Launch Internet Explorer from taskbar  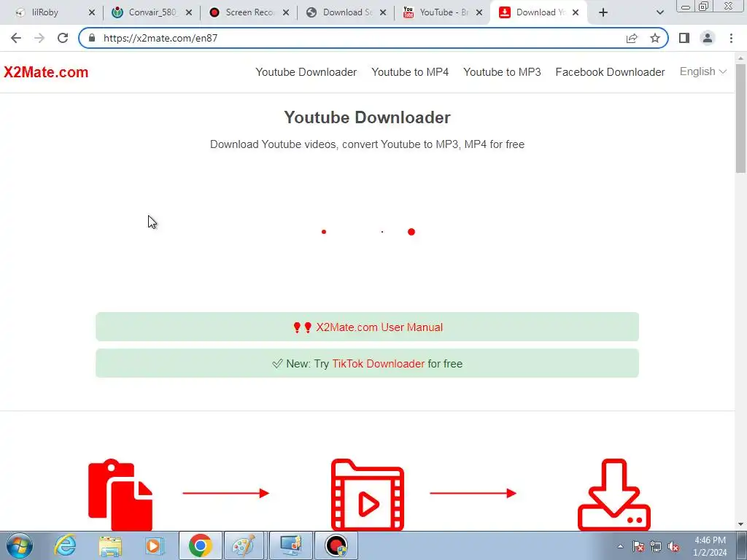point(65,545)
